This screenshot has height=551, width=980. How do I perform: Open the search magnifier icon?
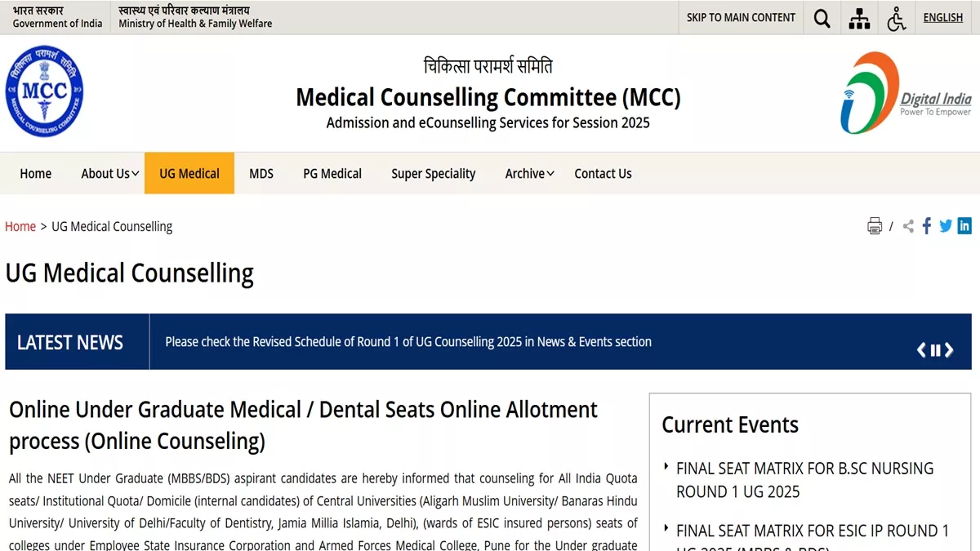point(822,18)
